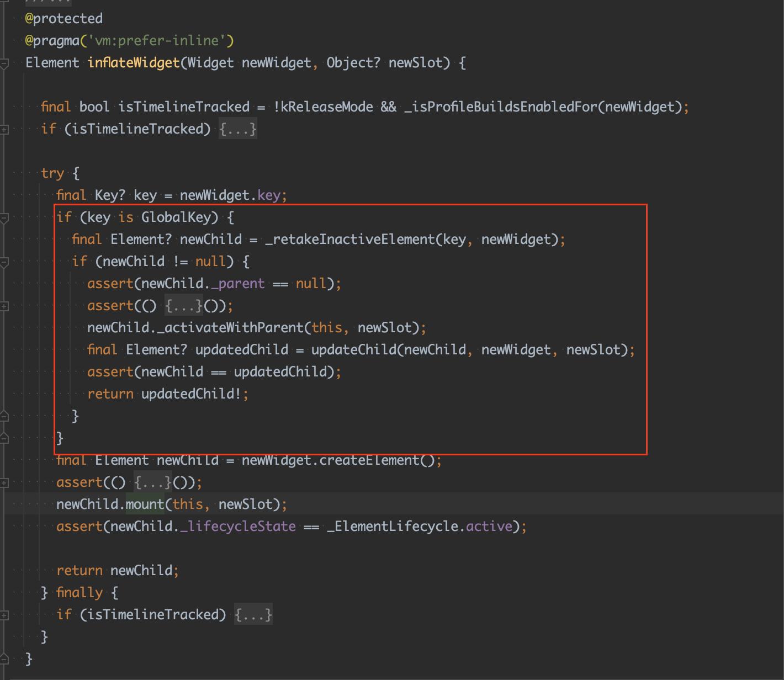Click 'null' in 'newChild != null' condition
This screenshot has height=680, width=784.
point(211,262)
